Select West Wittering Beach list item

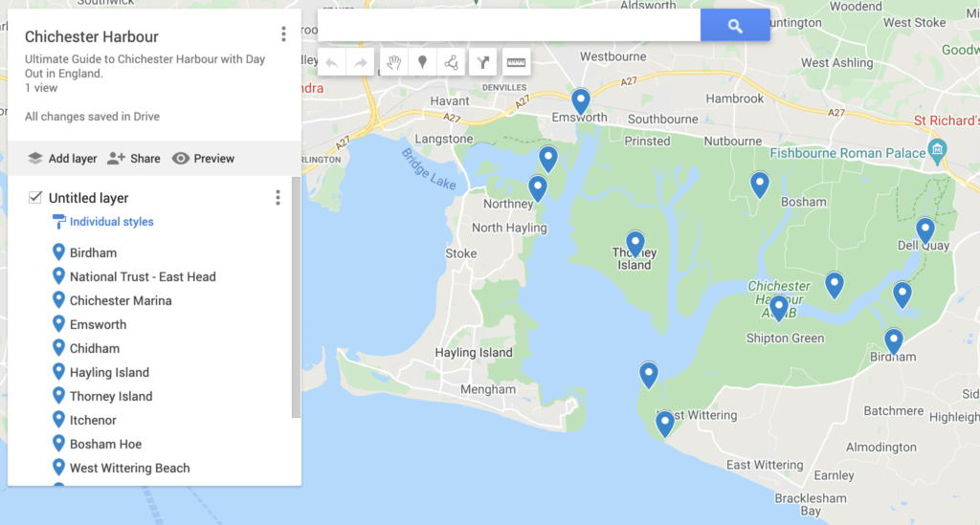129,469
